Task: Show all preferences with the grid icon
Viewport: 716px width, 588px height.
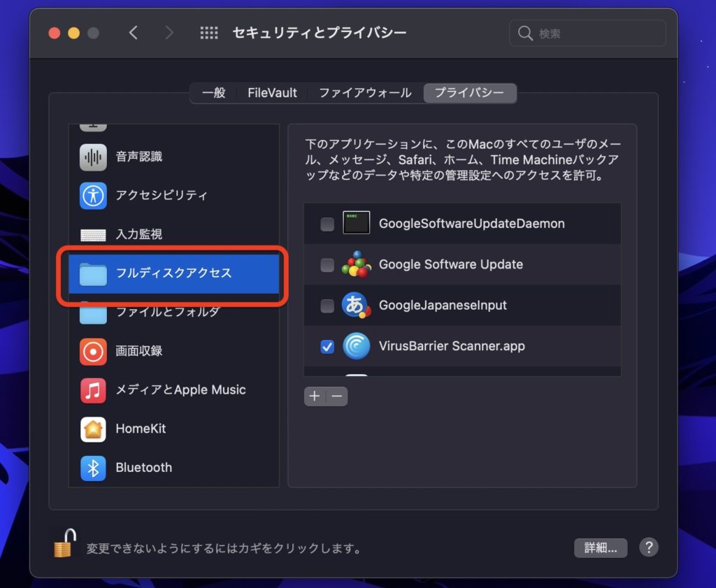Action: click(x=209, y=33)
